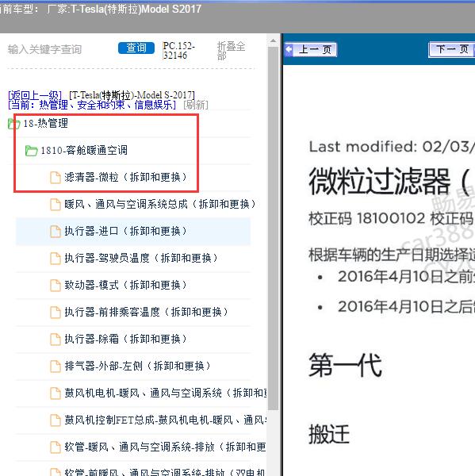Viewport: 475px width, 476px height.
Task: Click the 第一代 section heading
Action: (345, 365)
